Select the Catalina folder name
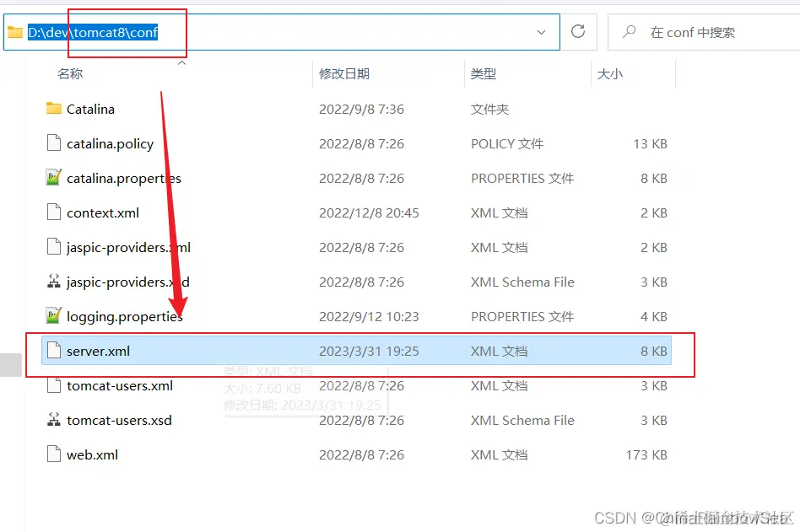 (90, 109)
